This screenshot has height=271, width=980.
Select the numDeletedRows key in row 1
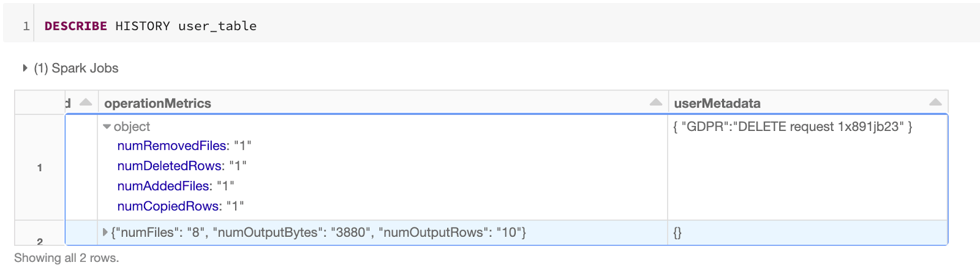pos(170,166)
